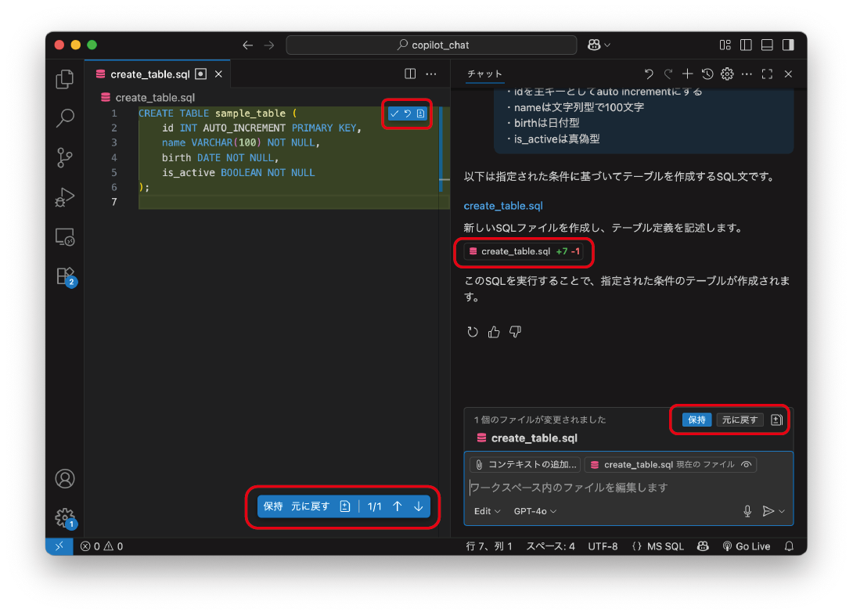
Task: Click 元に戻す in editor overlay bar
Action: click(x=310, y=506)
